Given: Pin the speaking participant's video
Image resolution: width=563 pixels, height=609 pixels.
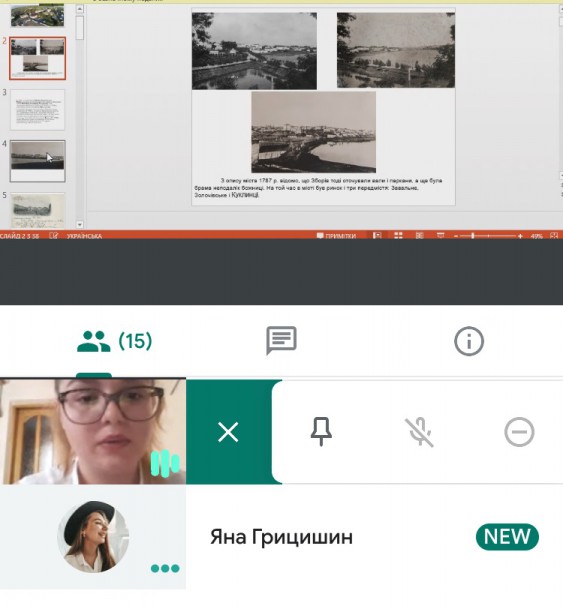Looking at the screenshot, I should [321, 432].
